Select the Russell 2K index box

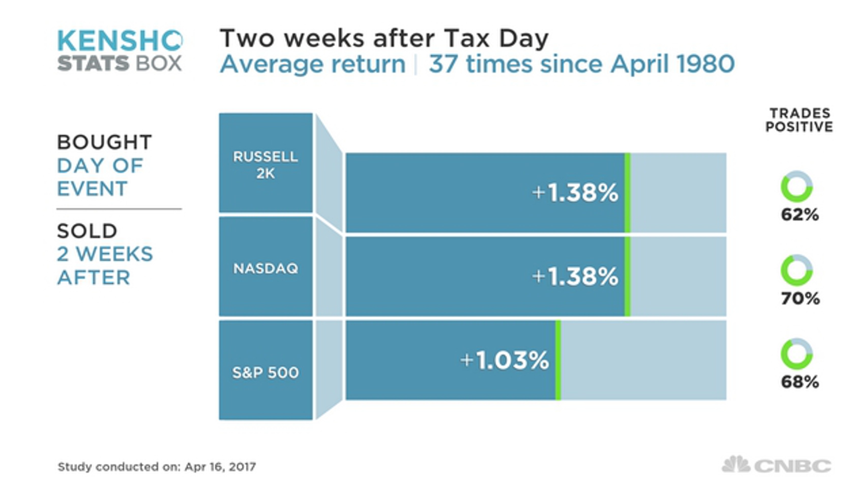tap(266, 163)
